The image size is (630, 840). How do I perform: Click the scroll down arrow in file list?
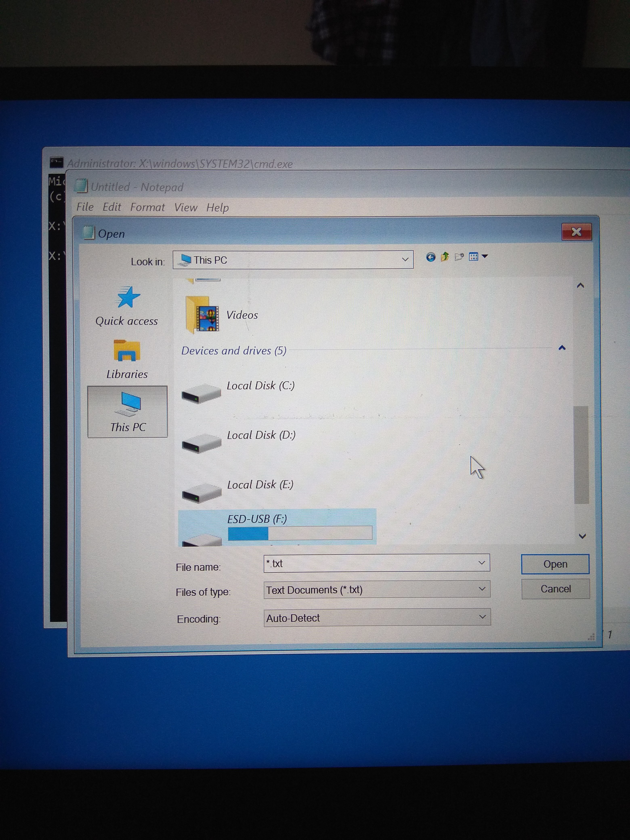pyautogui.click(x=582, y=536)
